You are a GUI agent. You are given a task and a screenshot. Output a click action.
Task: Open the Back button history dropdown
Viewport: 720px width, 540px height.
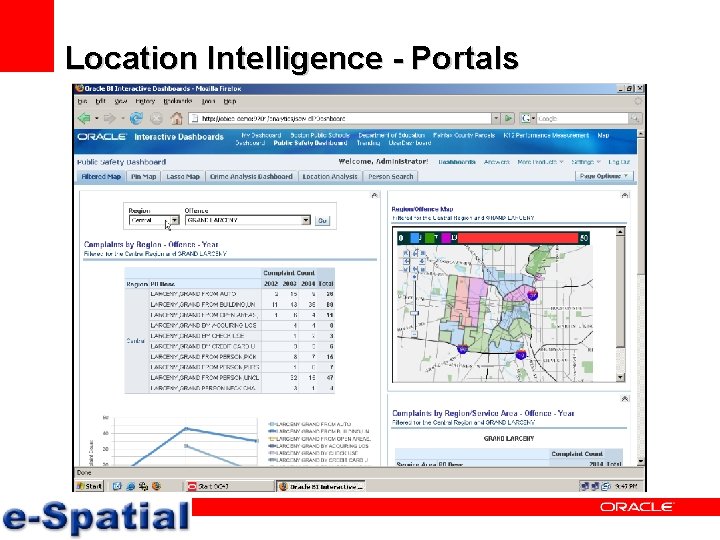point(96,118)
